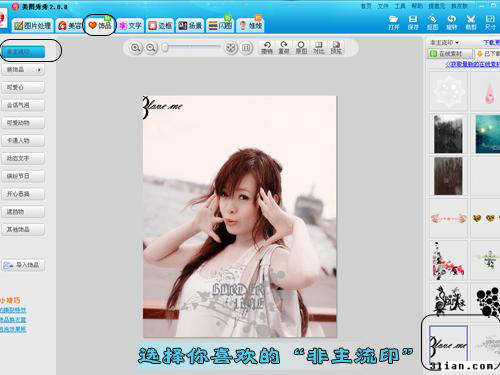This screenshot has width=500, height=375.
Task: Save the image with the 保存 icon
Action: coord(413,22)
